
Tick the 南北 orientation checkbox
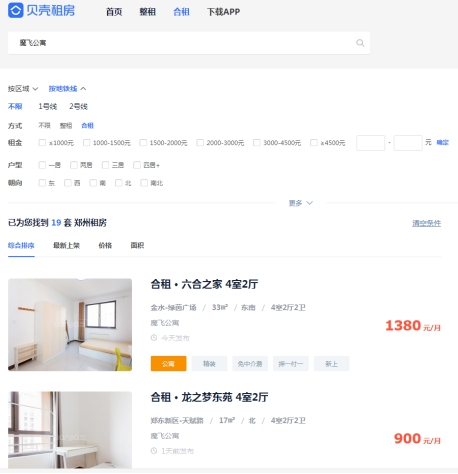[x=144, y=183]
